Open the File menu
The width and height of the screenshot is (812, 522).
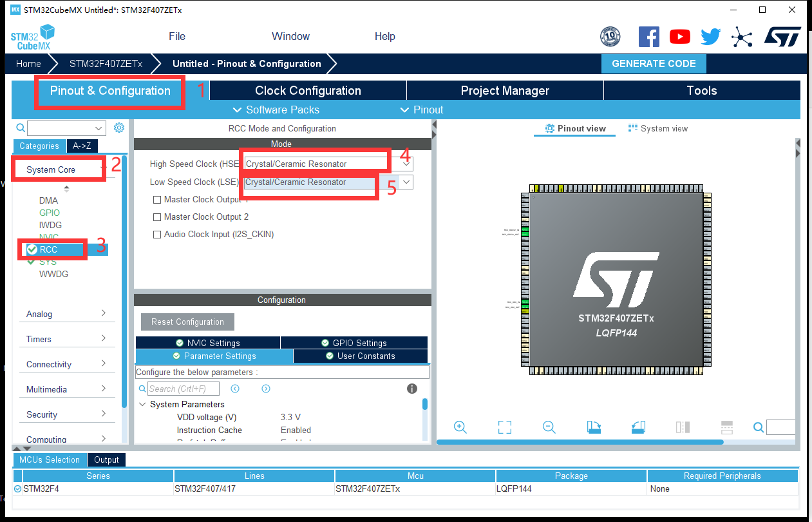point(177,37)
